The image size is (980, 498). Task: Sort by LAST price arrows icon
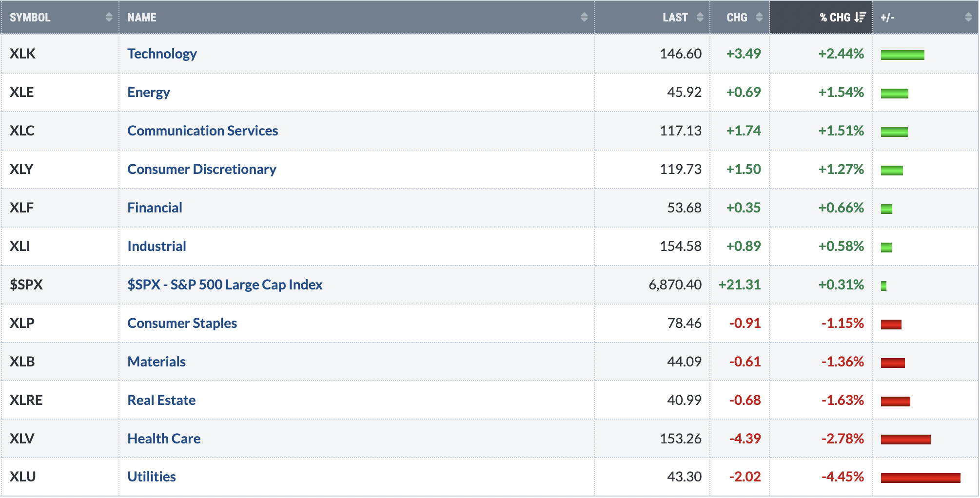pyautogui.click(x=700, y=18)
